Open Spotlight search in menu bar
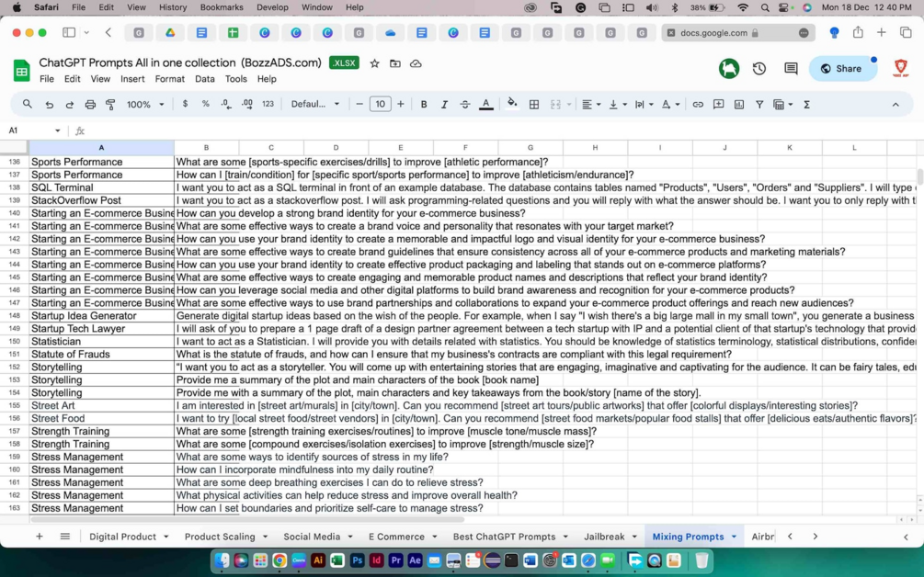The height and width of the screenshot is (577, 924). point(764,7)
